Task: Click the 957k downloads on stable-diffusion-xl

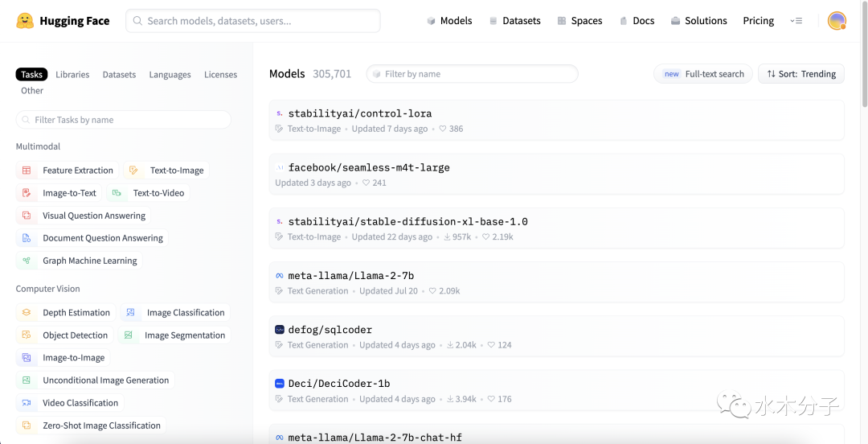Action: pos(457,236)
